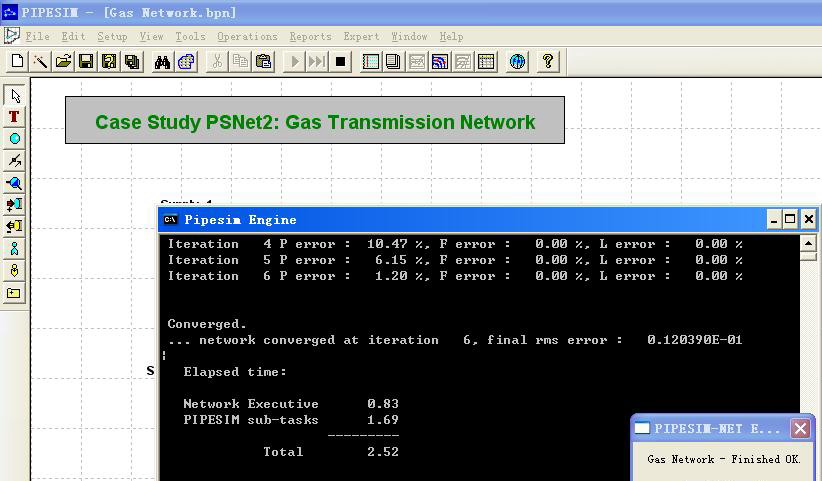The width and height of the screenshot is (822, 481).
Task: Click the scissors cut icon
Action: (217, 62)
